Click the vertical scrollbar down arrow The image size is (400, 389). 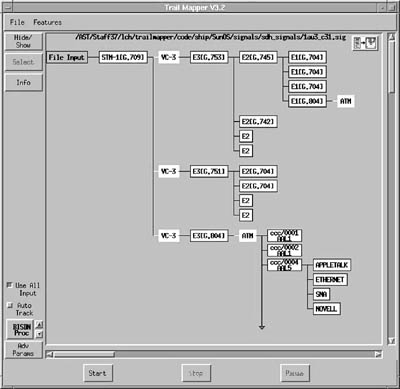pyautogui.click(x=391, y=341)
